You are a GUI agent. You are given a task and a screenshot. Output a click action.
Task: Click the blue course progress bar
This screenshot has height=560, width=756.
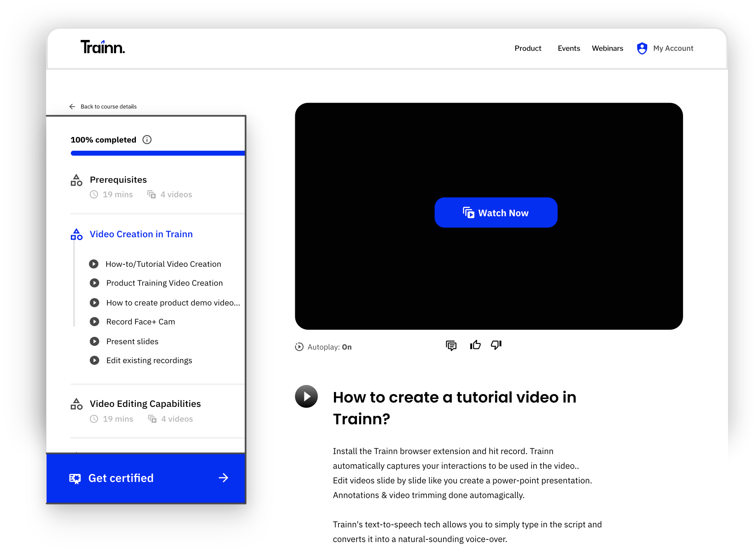click(x=158, y=153)
